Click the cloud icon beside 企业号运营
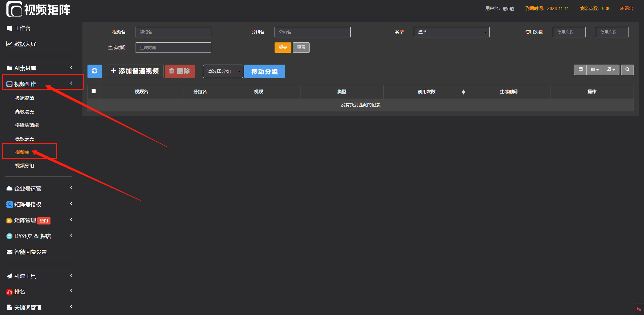The width and height of the screenshot is (644, 315). click(x=9, y=188)
